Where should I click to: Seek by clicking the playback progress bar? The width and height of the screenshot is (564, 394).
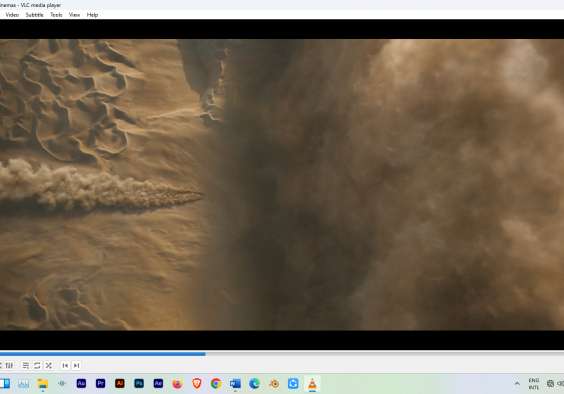point(282,354)
